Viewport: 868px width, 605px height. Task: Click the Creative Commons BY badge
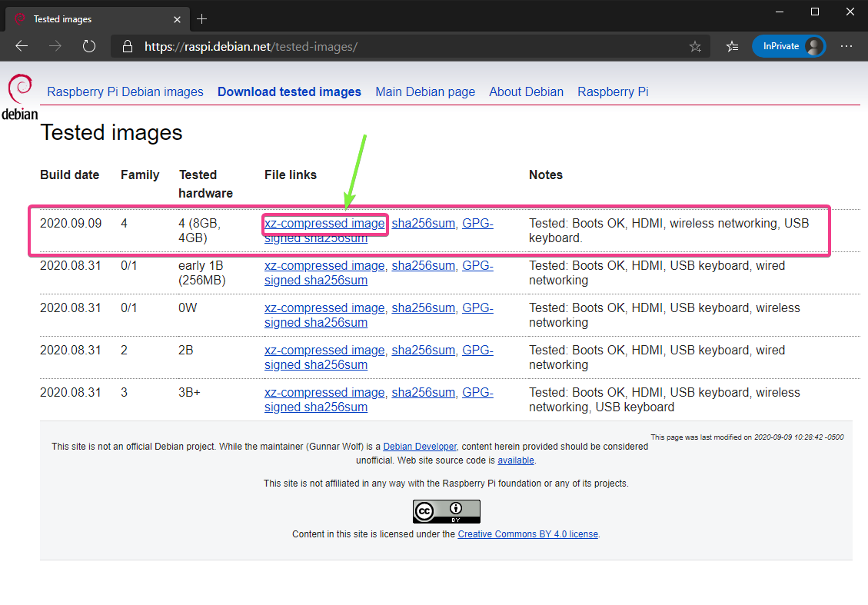click(446, 511)
